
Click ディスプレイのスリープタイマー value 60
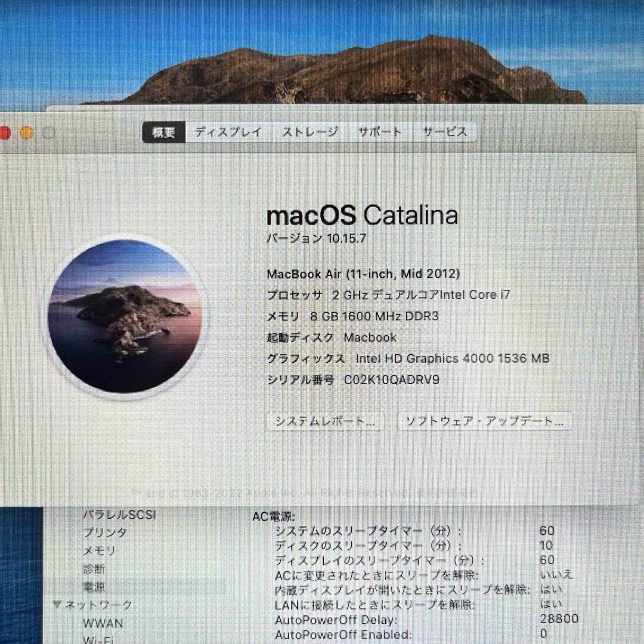tap(547, 560)
